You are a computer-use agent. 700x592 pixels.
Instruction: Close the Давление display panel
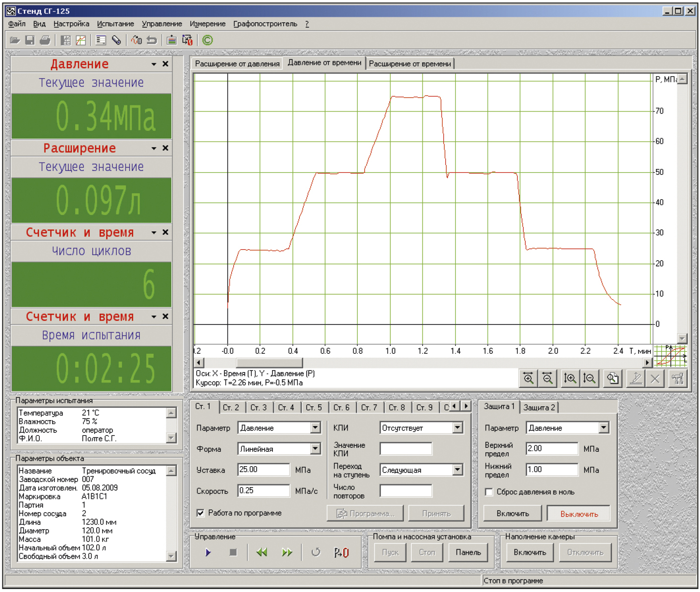click(x=165, y=64)
